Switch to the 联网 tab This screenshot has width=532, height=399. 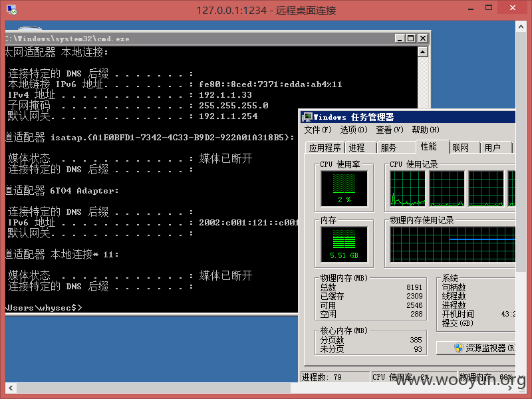(464, 148)
